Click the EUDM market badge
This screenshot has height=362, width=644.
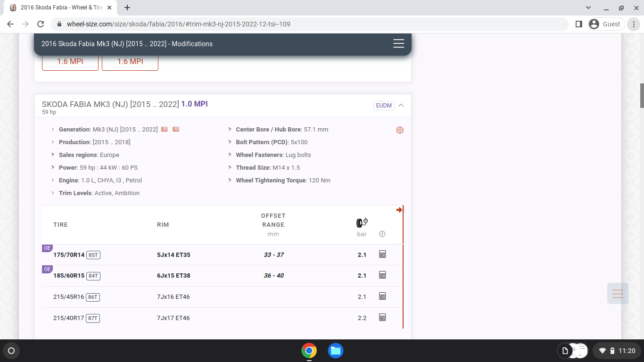pos(384,106)
